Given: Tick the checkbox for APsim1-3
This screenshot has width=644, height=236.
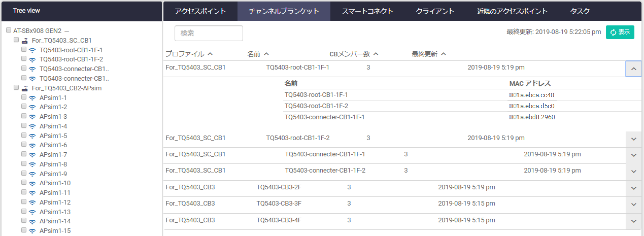Looking at the screenshot, I should click(x=24, y=116).
